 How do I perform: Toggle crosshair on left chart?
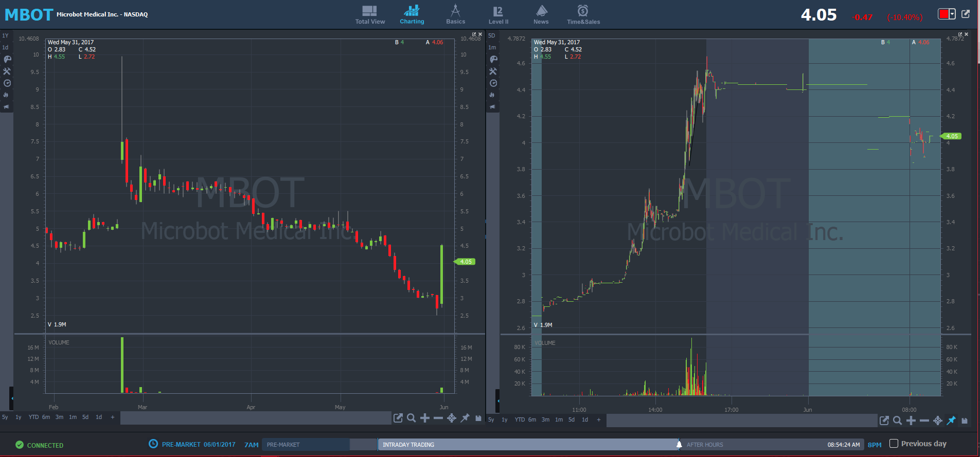pos(452,418)
